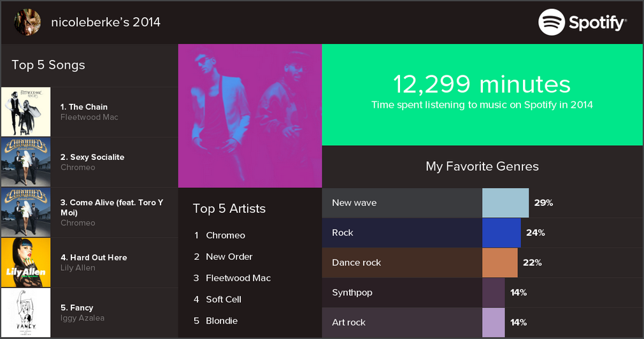Select the 'Synthpop' genre label
Image resolution: width=644 pixels, height=339 pixels.
point(352,292)
